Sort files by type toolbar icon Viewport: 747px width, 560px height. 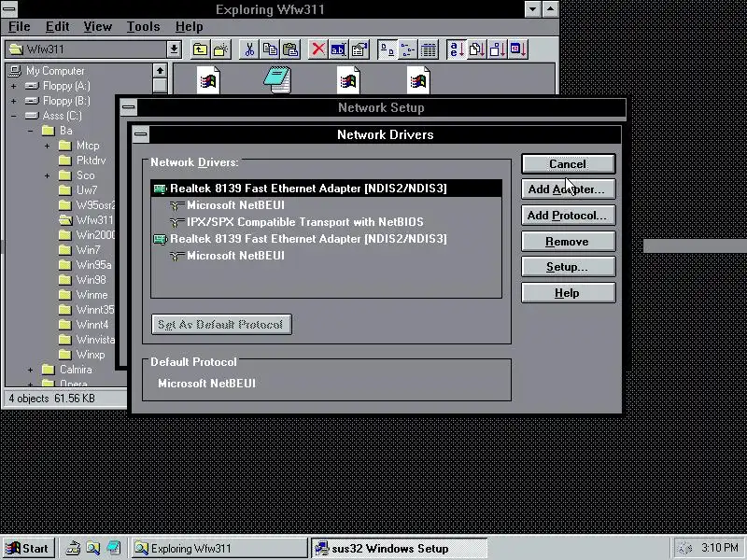[x=477, y=49]
